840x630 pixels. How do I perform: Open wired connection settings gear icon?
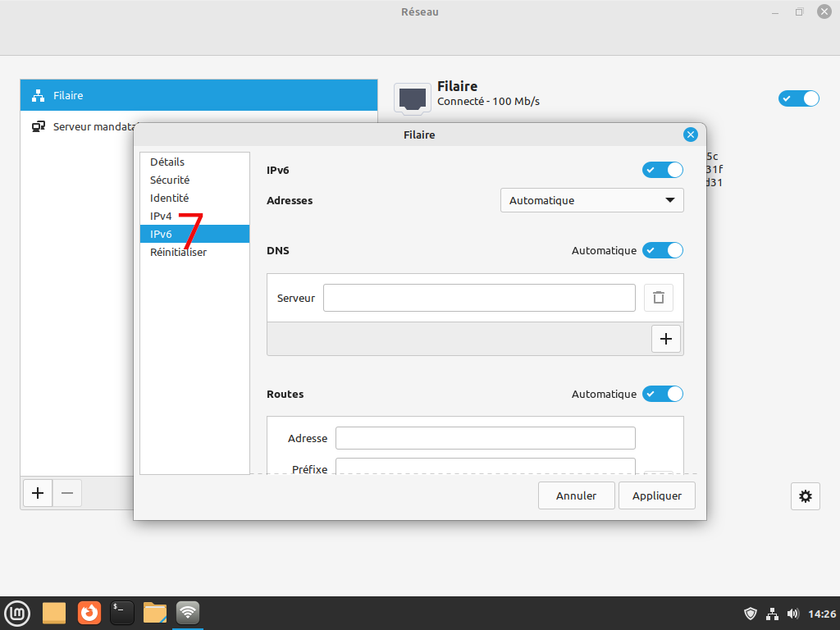(x=806, y=495)
